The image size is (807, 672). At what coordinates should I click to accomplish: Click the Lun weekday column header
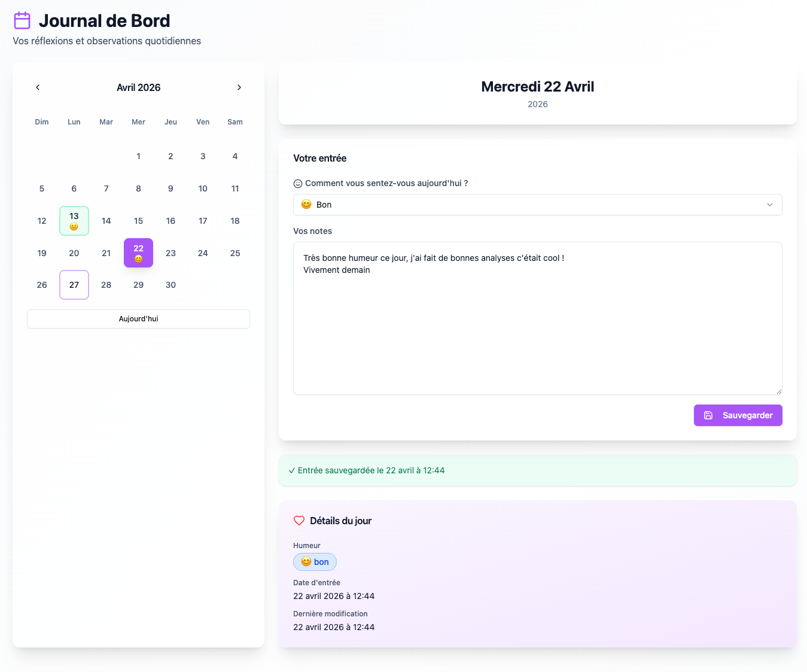pos(74,122)
